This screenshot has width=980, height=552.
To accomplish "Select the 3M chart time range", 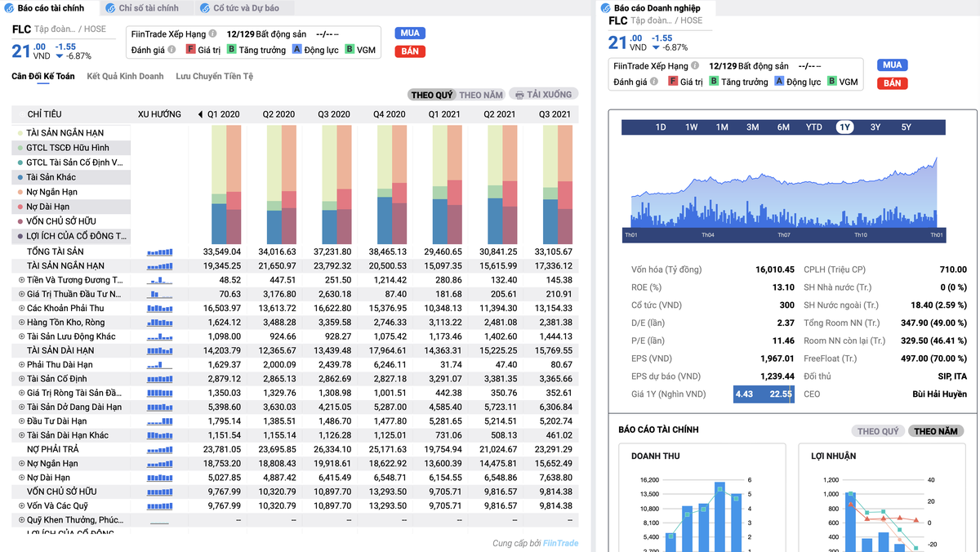I will [752, 127].
